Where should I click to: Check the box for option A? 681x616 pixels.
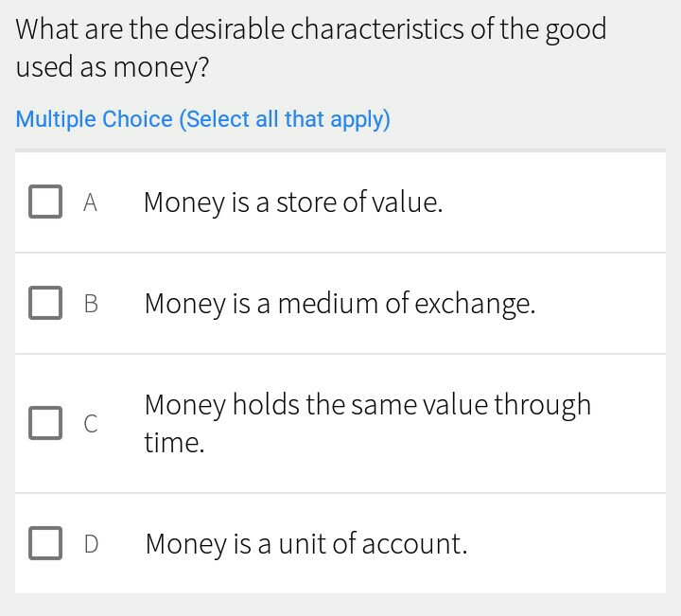pyautogui.click(x=44, y=202)
